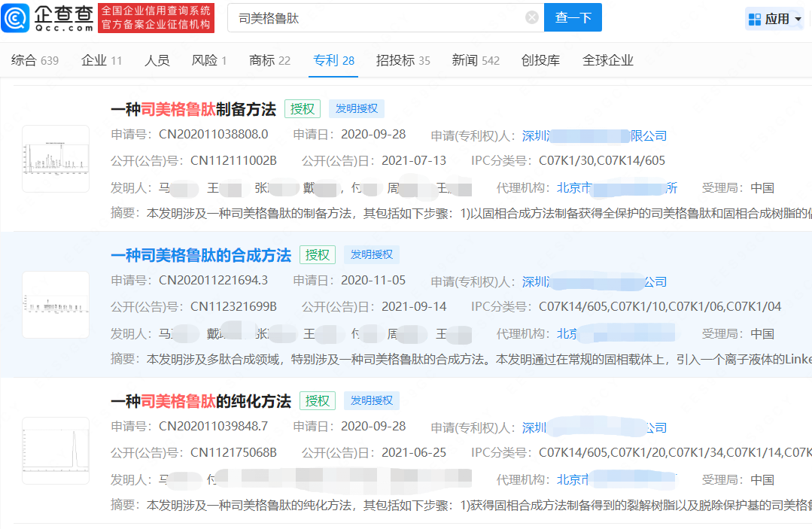Switch to the 全球企业 tab

tap(608, 60)
